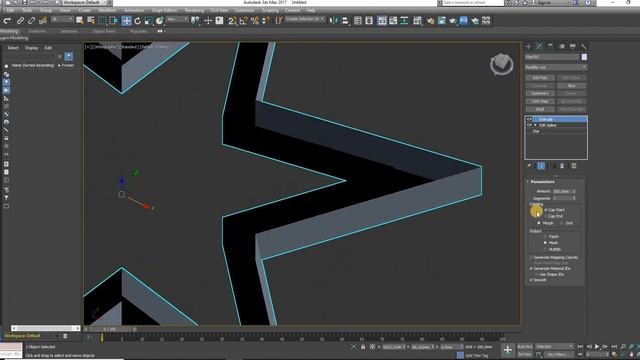Open Select by Name dialog icon
Image resolution: width=640 pixels, height=360 pixels.
pyautogui.click(x=91, y=20)
